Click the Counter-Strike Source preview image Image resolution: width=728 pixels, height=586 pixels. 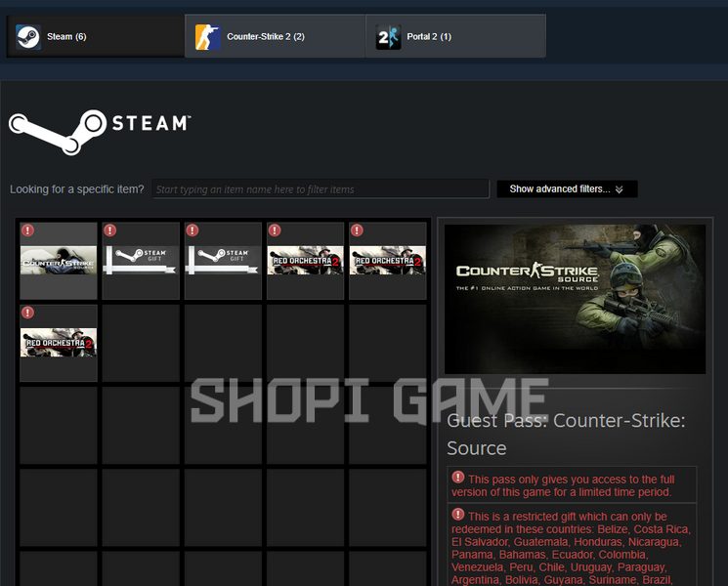pos(575,299)
